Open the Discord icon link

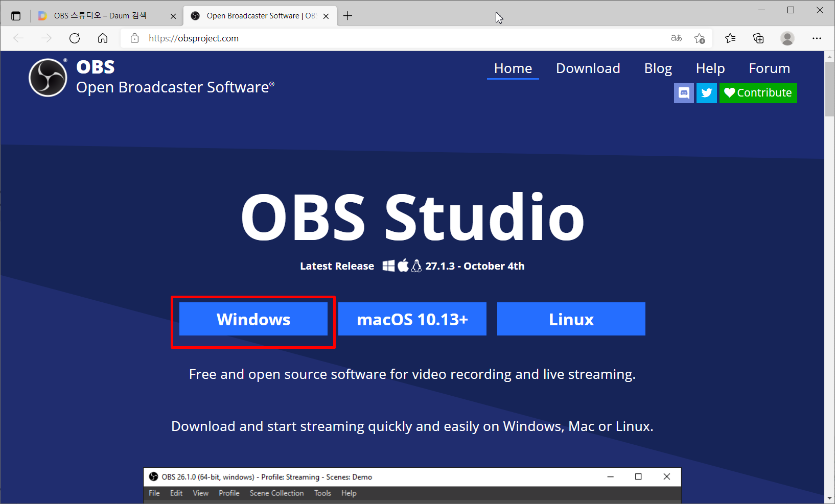(x=684, y=93)
